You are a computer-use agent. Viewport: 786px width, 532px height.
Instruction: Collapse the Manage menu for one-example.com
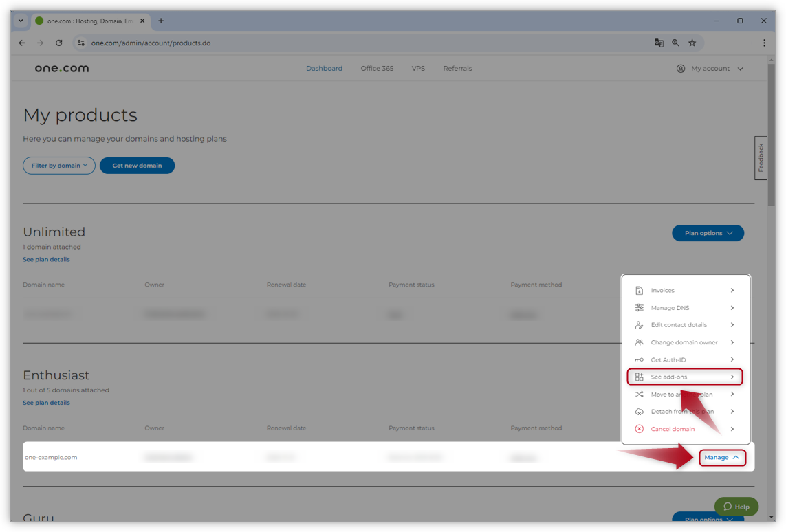pyautogui.click(x=722, y=457)
